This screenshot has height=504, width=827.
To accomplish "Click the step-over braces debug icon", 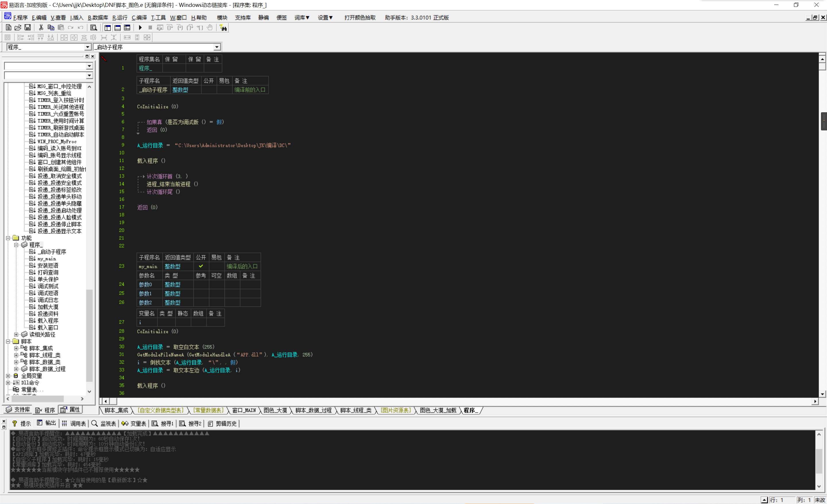I will click(170, 28).
